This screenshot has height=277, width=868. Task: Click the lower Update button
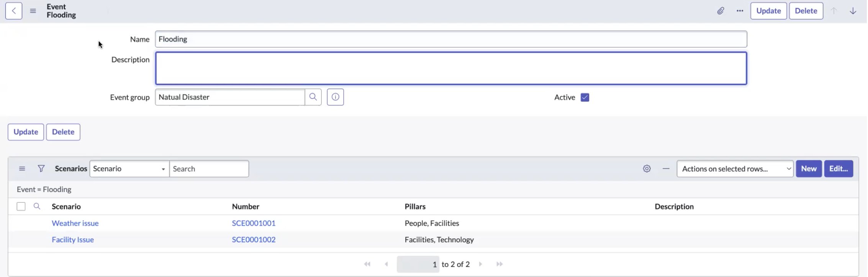[26, 132]
